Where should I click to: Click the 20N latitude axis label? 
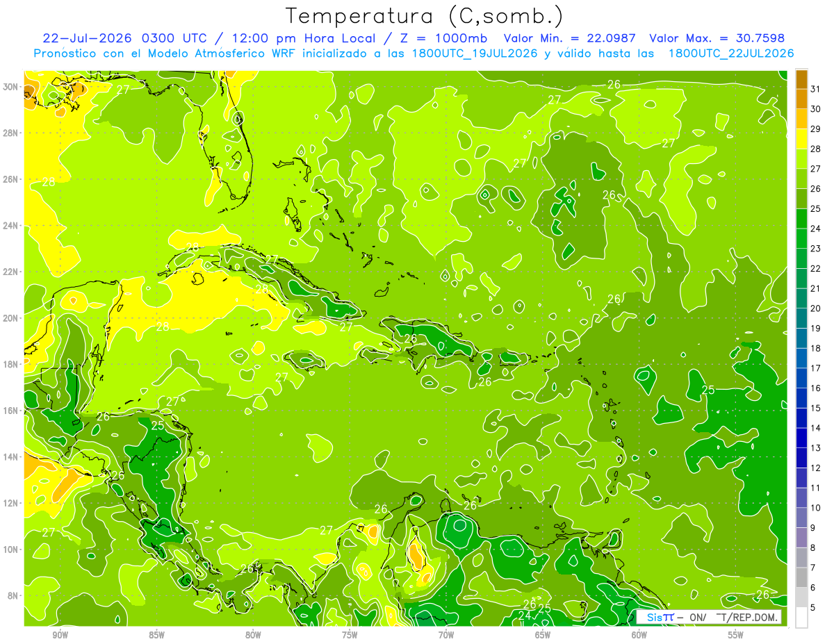click(x=11, y=317)
